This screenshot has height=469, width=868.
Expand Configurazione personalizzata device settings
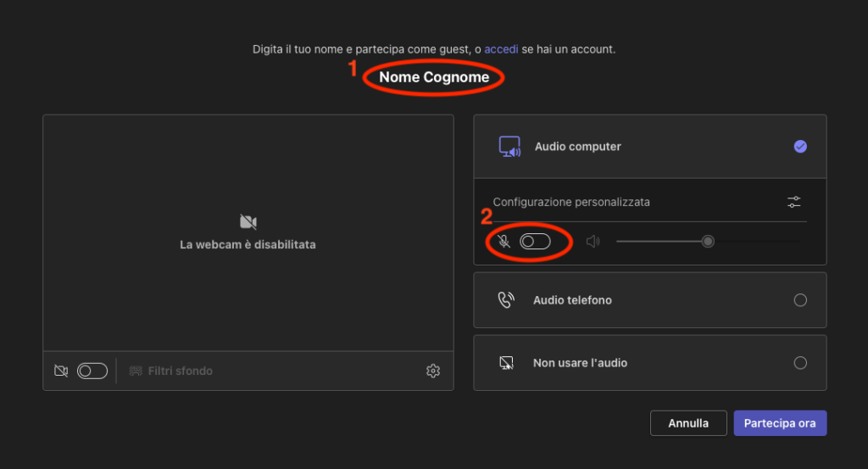(650, 202)
